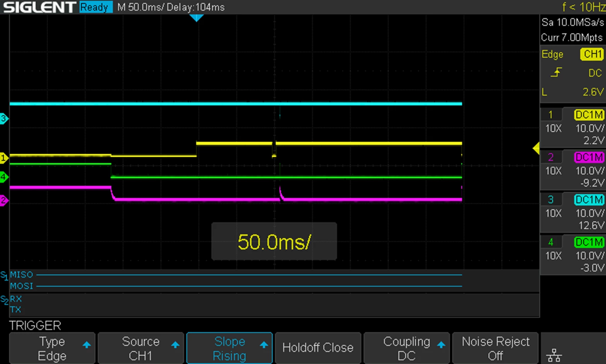Image resolution: width=606 pixels, height=364 pixels.
Task: Select channel 4 DC1M green badge
Action: click(589, 243)
